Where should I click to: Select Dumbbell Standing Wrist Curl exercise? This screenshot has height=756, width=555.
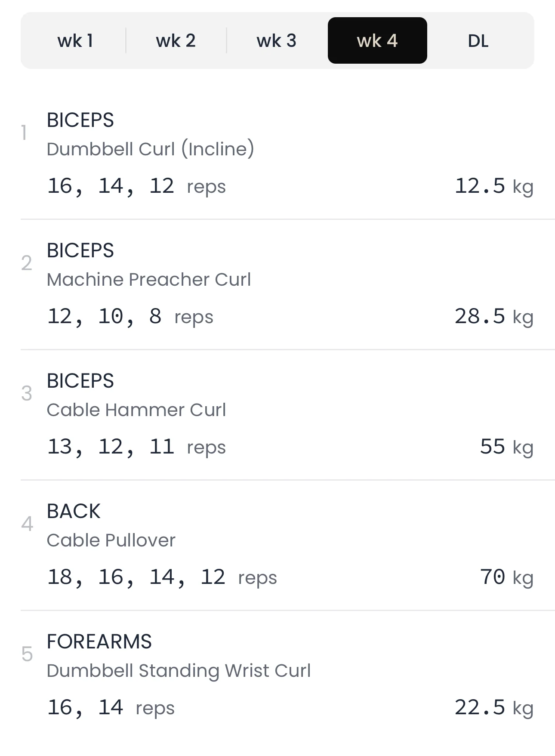tap(179, 671)
